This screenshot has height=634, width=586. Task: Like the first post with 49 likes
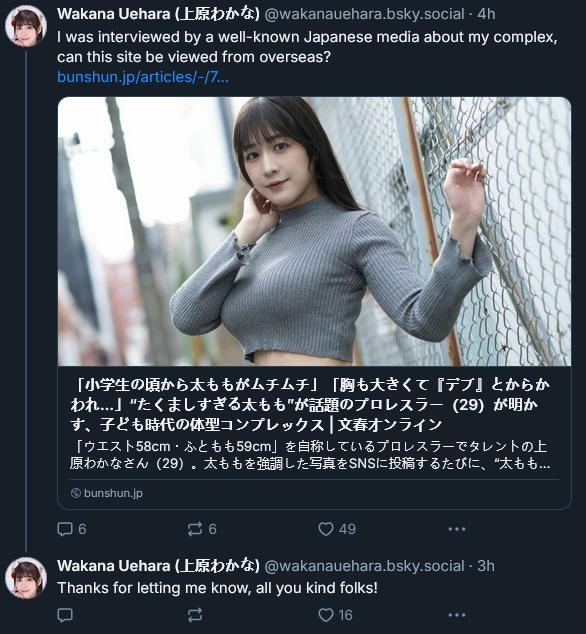(x=337, y=529)
